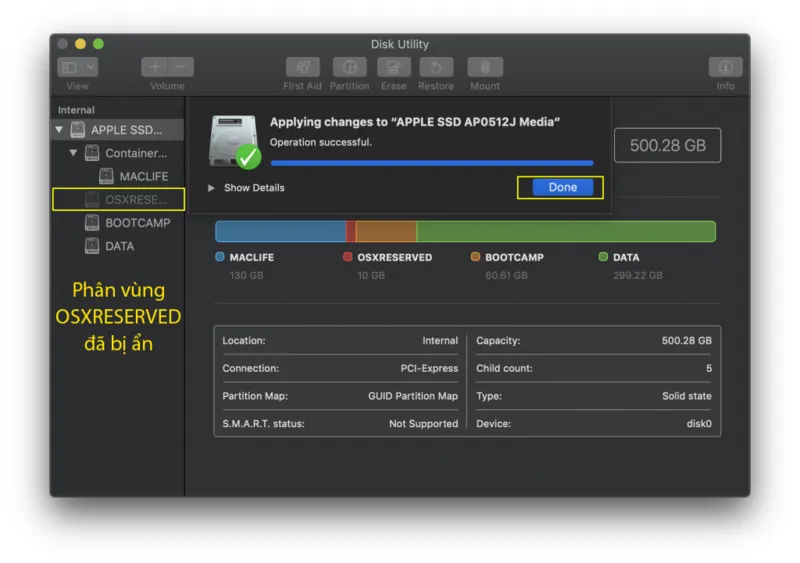
Task: Click the orange BOOTCAMP legend dot
Action: 476,257
